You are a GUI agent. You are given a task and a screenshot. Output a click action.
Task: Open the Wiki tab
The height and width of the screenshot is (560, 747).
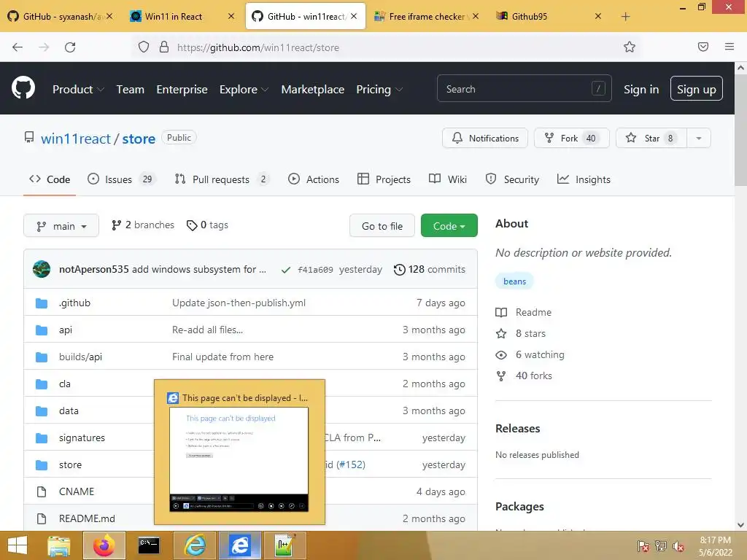pyautogui.click(x=448, y=179)
